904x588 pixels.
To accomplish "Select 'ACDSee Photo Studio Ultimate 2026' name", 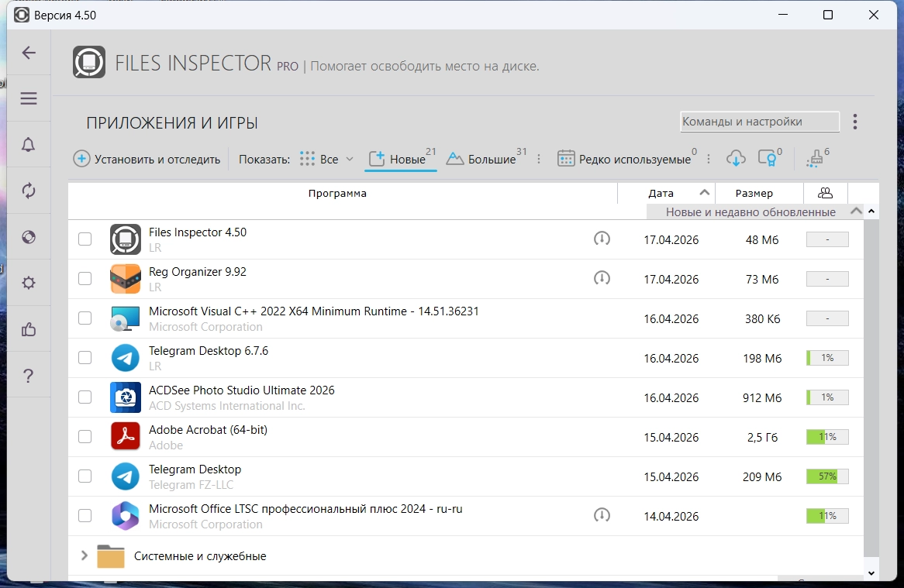I will 242,390.
